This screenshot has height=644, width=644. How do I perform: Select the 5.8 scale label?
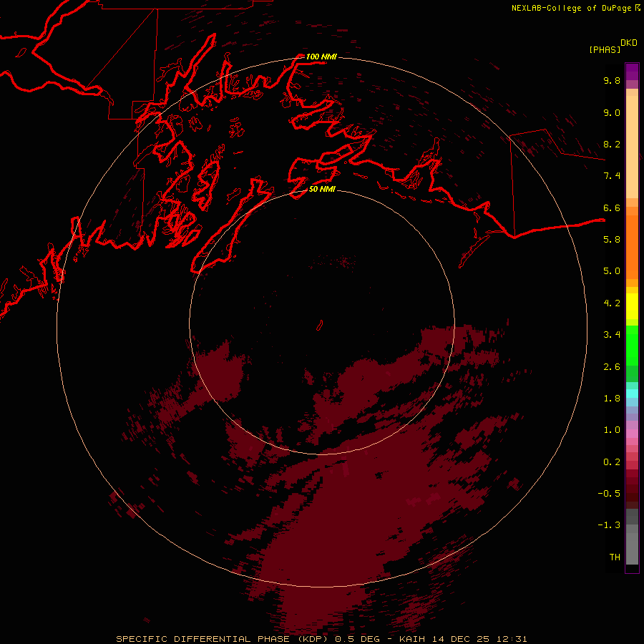point(612,240)
